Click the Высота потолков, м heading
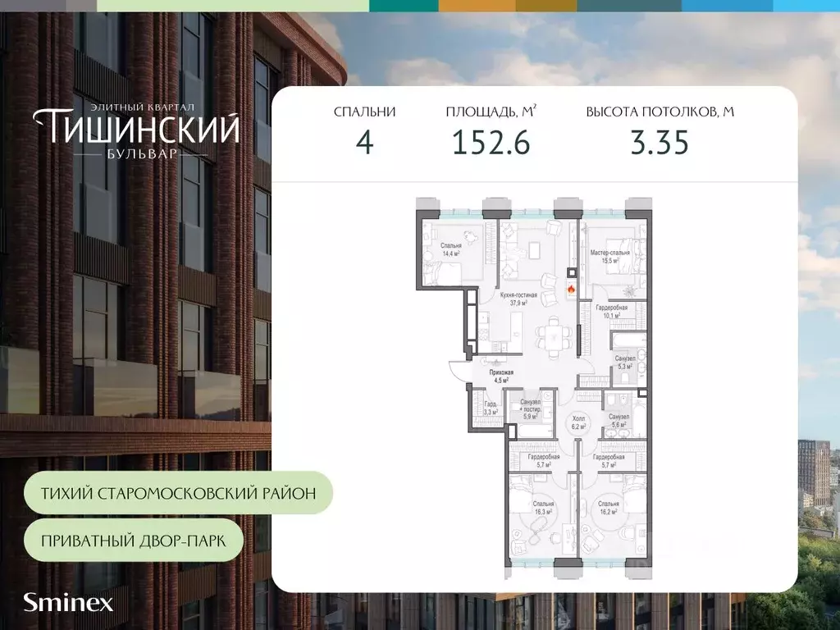The width and height of the screenshot is (840, 630). [x=660, y=112]
